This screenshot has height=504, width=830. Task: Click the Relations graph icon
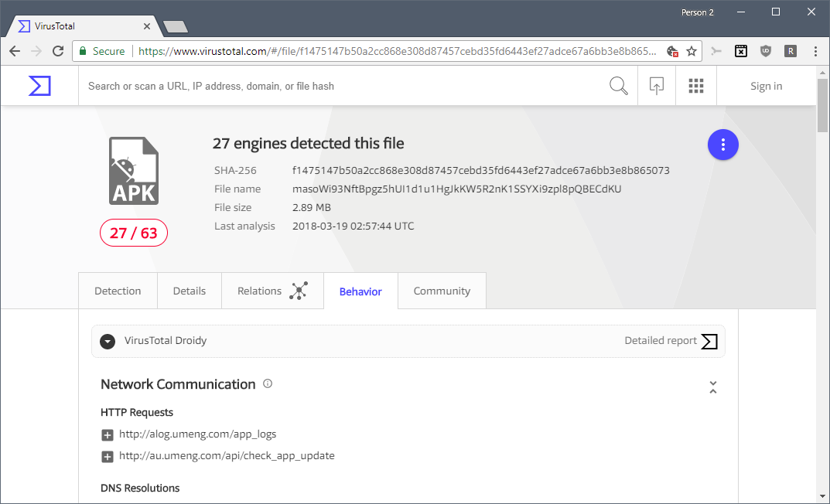point(299,291)
